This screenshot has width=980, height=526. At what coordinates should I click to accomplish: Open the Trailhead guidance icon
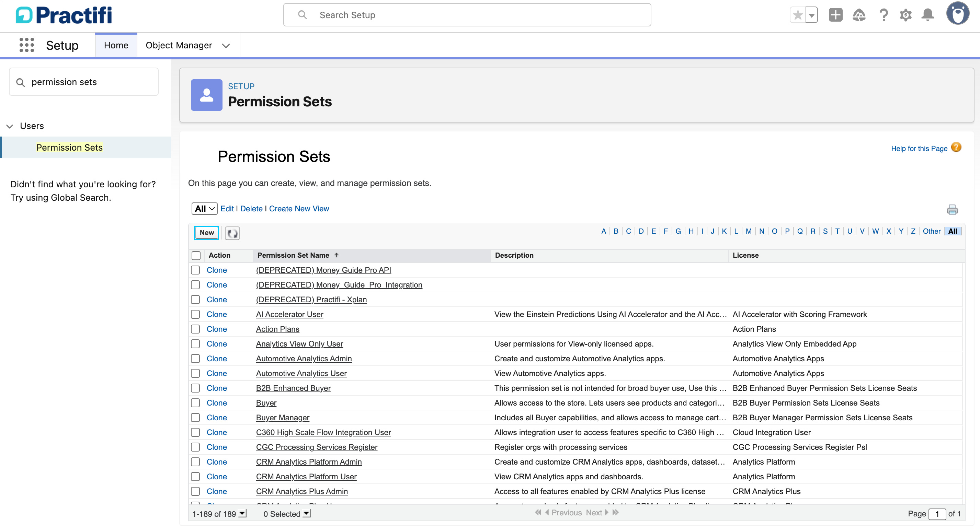click(x=859, y=15)
